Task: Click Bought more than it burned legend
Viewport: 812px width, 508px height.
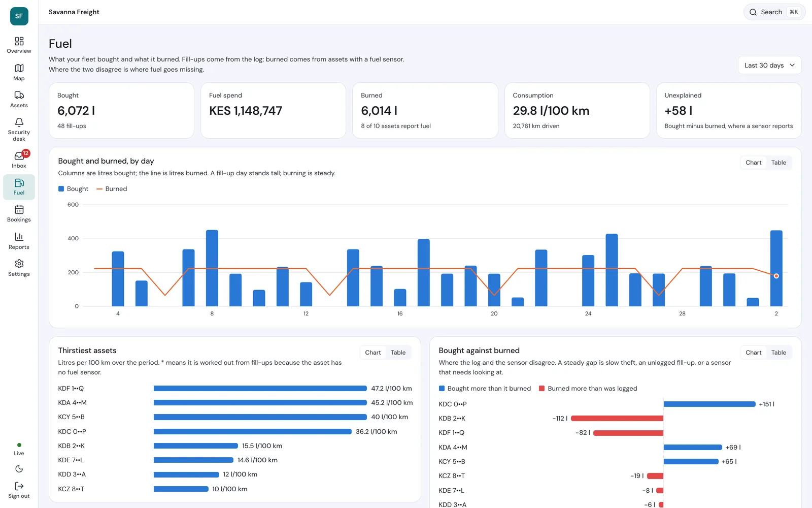Action: [x=485, y=389]
